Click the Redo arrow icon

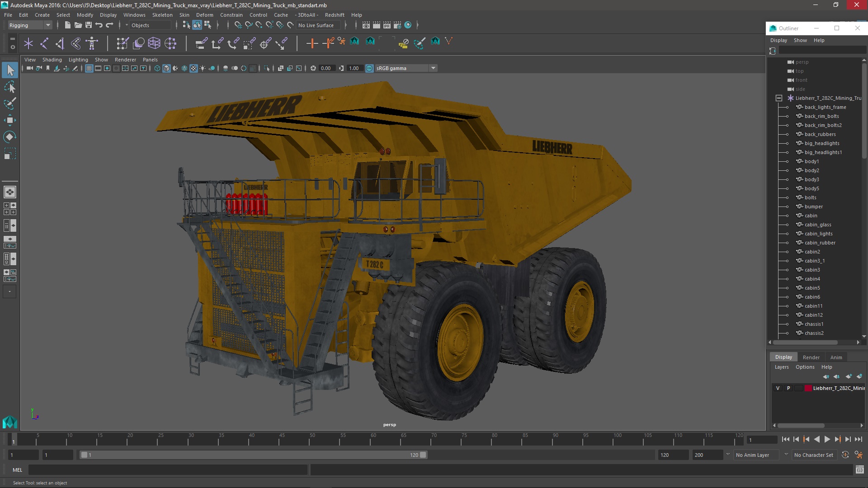click(109, 25)
